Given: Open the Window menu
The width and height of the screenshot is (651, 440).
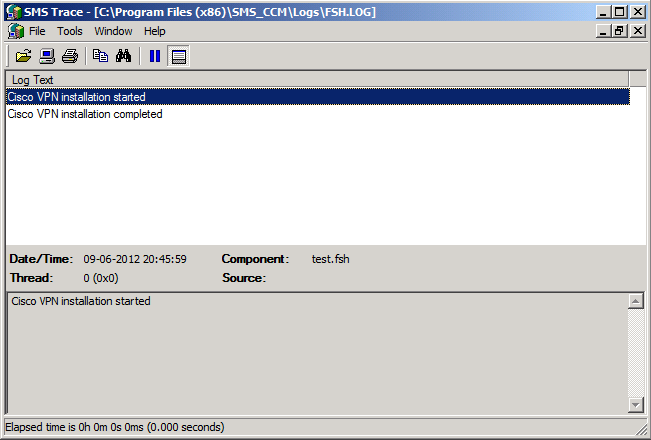Looking at the screenshot, I should (x=113, y=31).
